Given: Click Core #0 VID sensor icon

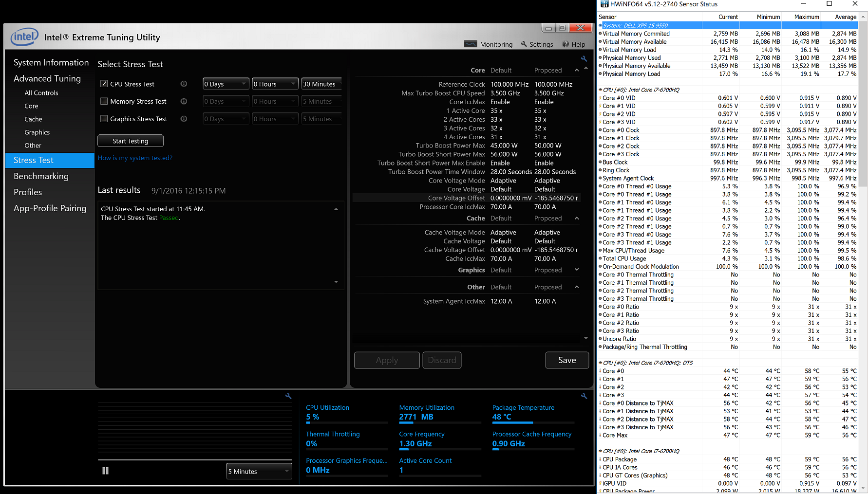Looking at the screenshot, I should click(600, 98).
